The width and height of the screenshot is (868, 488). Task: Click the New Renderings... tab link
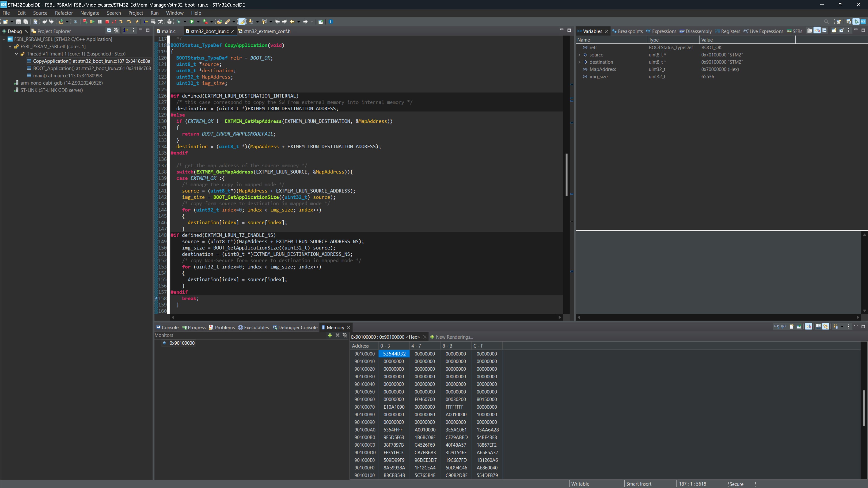coord(454,337)
